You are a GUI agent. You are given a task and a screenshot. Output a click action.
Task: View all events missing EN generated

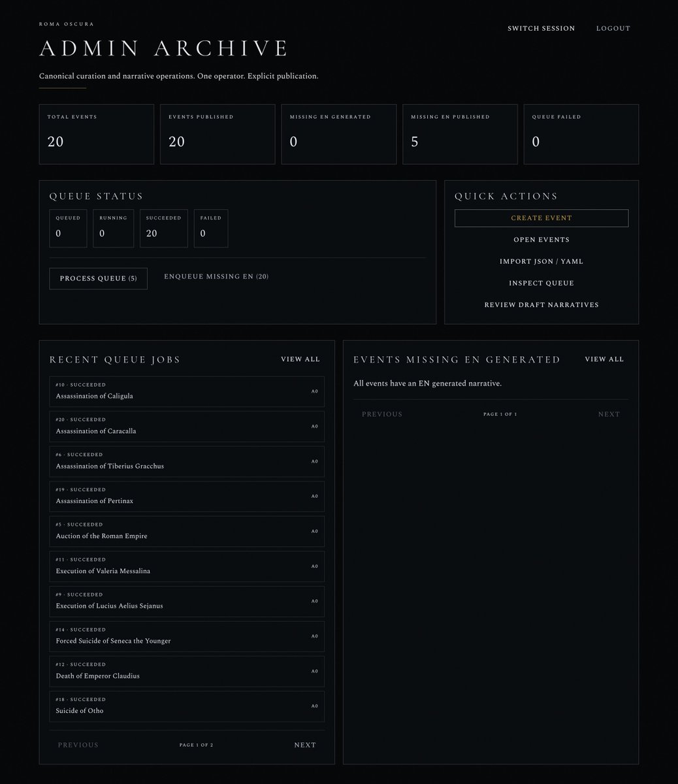604,359
